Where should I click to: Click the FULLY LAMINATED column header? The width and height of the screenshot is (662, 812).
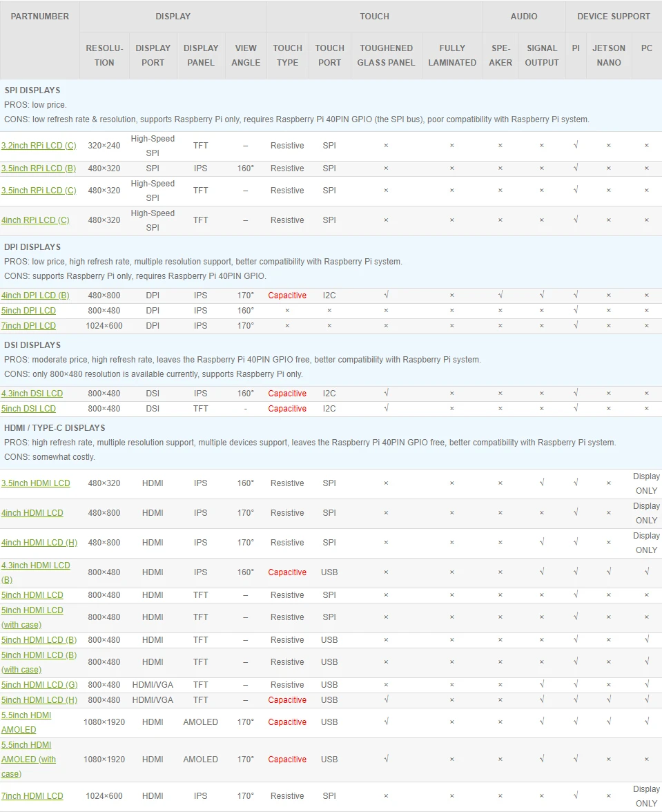[x=452, y=55]
